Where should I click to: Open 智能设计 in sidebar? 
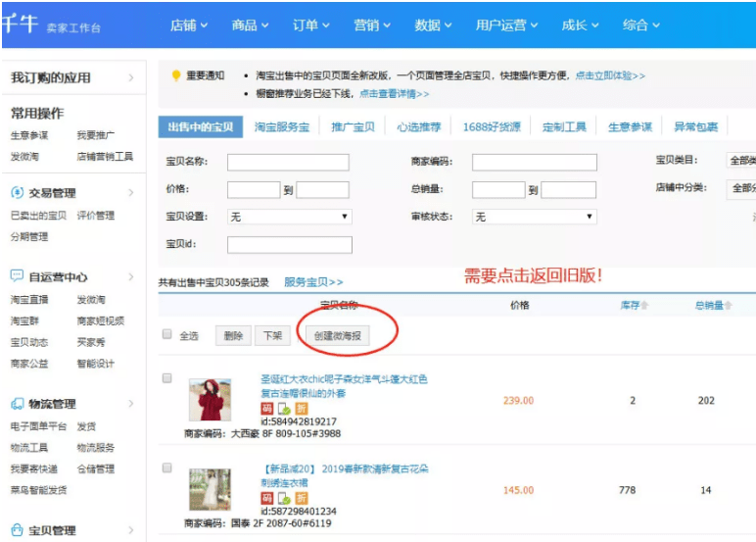tap(96, 364)
